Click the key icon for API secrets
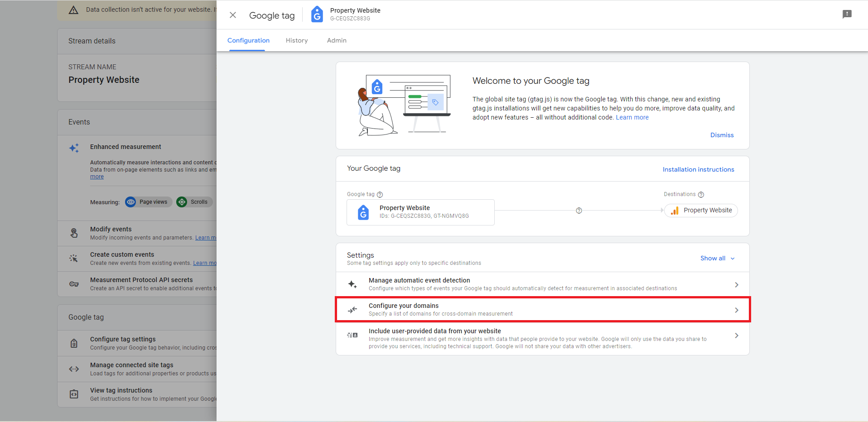This screenshot has width=868, height=422. coord(74,284)
